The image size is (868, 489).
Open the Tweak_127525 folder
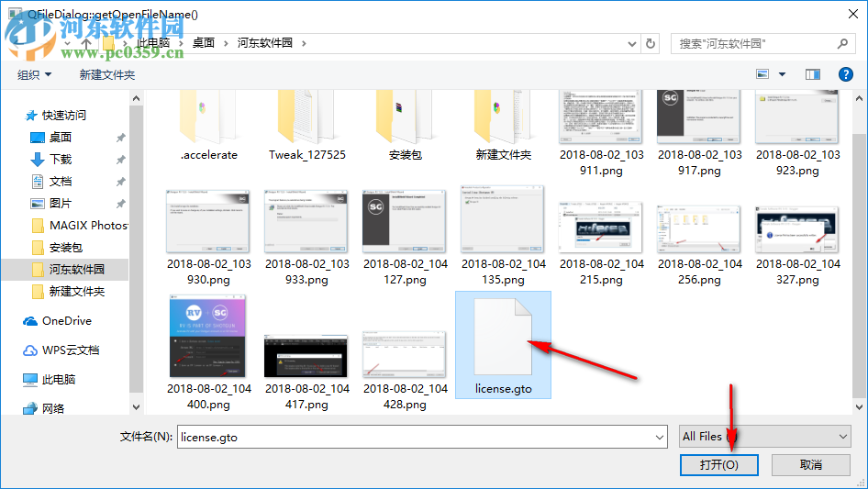[306, 117]
